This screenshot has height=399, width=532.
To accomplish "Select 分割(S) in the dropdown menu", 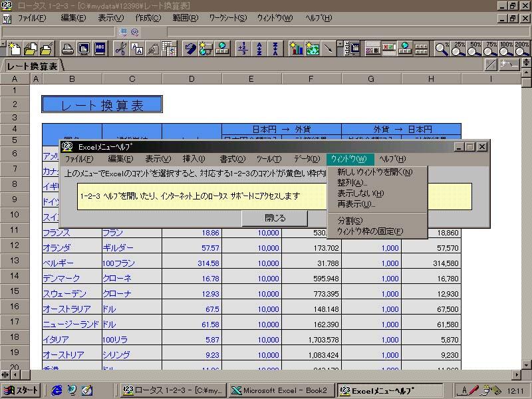I will click(x=350, y=221).
